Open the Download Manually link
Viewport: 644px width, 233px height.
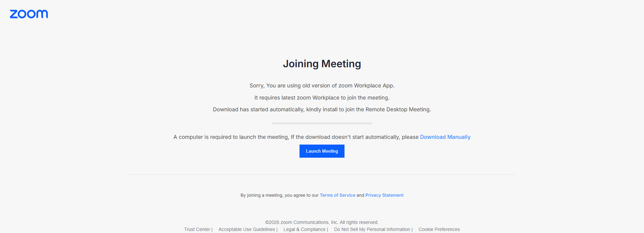[x=445, y=137]
